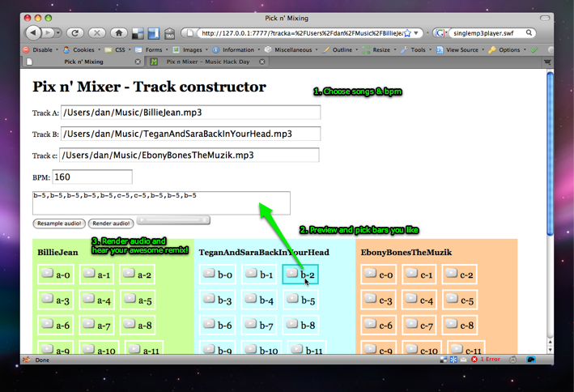Click the browser back button
The width and height of the screenshot is (574, 392).
tap(33, 33)
